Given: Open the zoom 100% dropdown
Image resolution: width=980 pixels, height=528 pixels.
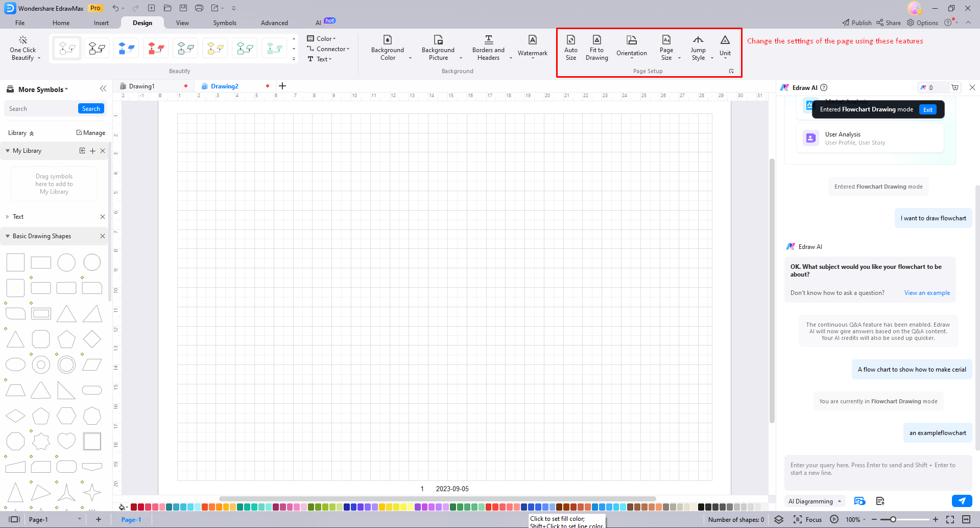Looking at the screenshot, I should tap(855, 519).
